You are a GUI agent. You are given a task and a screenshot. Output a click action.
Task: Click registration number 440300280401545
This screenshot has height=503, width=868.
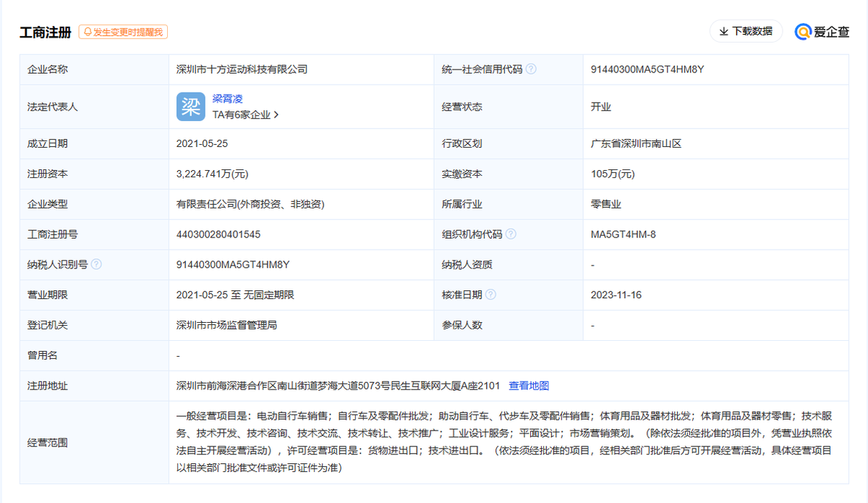[218, 234]
